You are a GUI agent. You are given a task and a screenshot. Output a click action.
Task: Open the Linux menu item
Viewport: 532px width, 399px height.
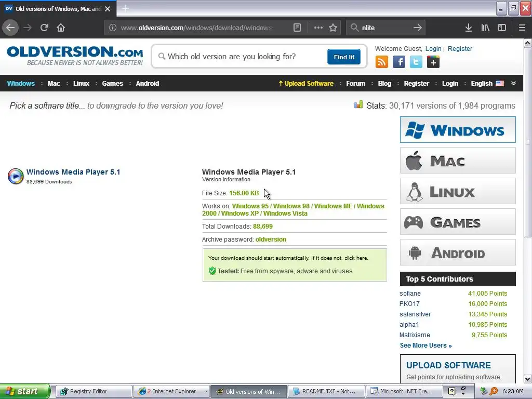(81, 84)
